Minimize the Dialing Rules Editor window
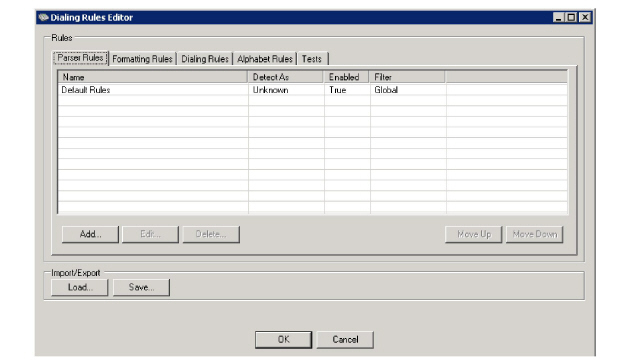 point(558,18)
